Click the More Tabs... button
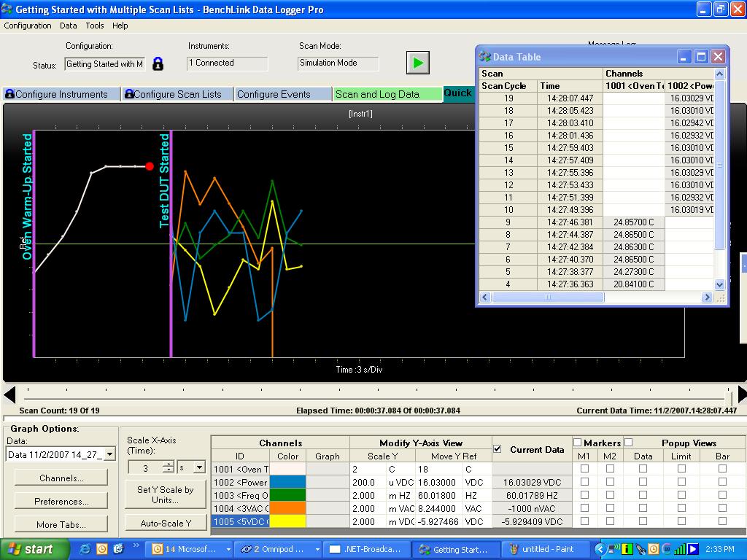Viewport: 747px width, 560px height. coord(61,525)
